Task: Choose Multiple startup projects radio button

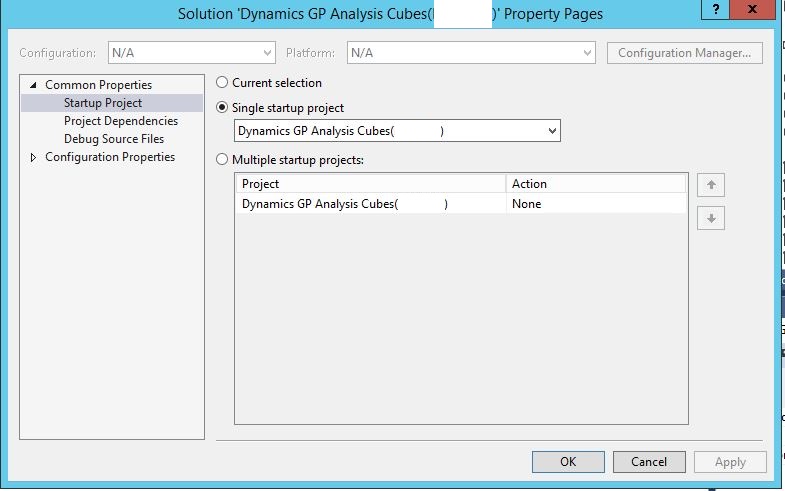Action: pos(222,160)
